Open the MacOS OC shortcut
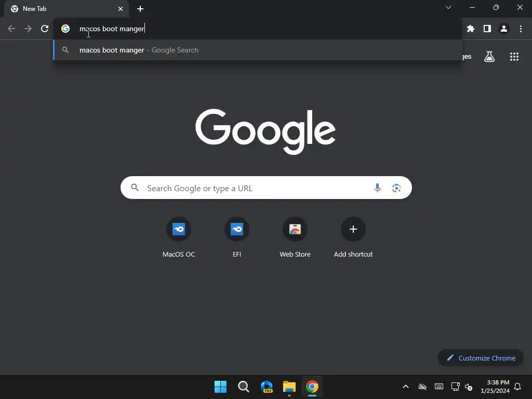Viewport: 532px width, 399px height. point(179,237)
